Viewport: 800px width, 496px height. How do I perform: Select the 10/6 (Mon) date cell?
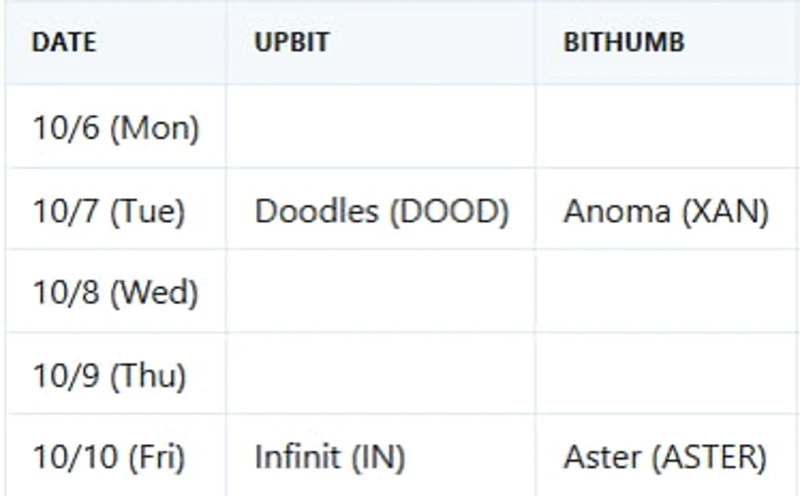116,128
